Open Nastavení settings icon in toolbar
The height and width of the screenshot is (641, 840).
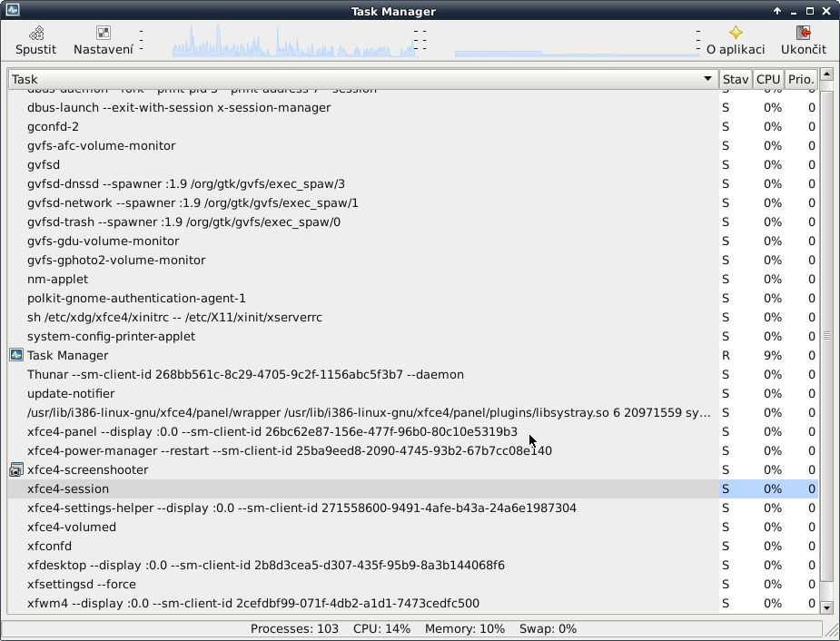click(104, 33)
